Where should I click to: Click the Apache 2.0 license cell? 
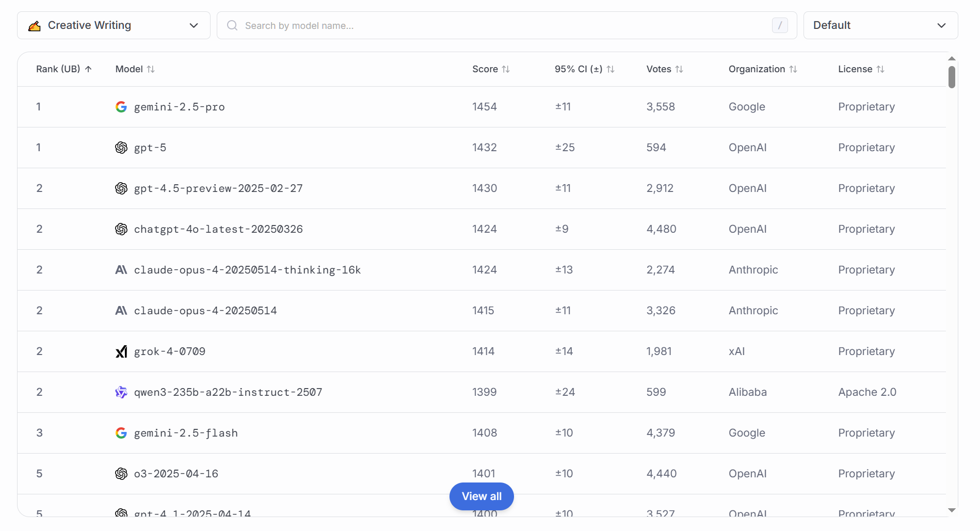[x=867, y=392]
